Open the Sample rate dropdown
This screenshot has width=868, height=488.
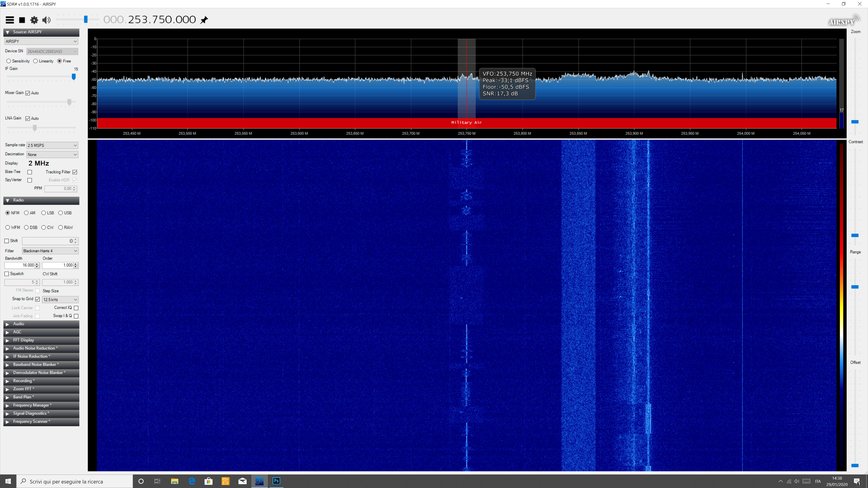[52, 145]
